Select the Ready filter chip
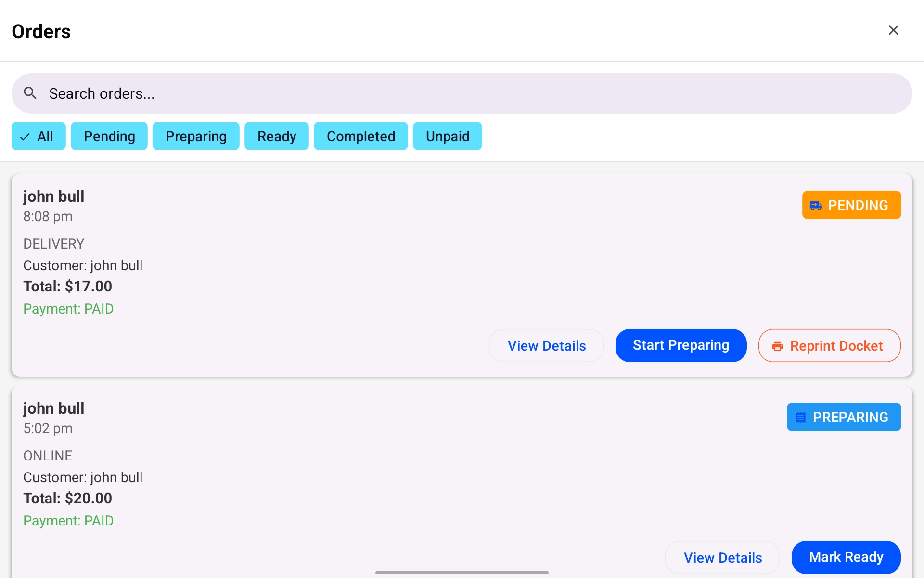The width and height of the screenshot is (924, 578). click(x=276, y=136)
